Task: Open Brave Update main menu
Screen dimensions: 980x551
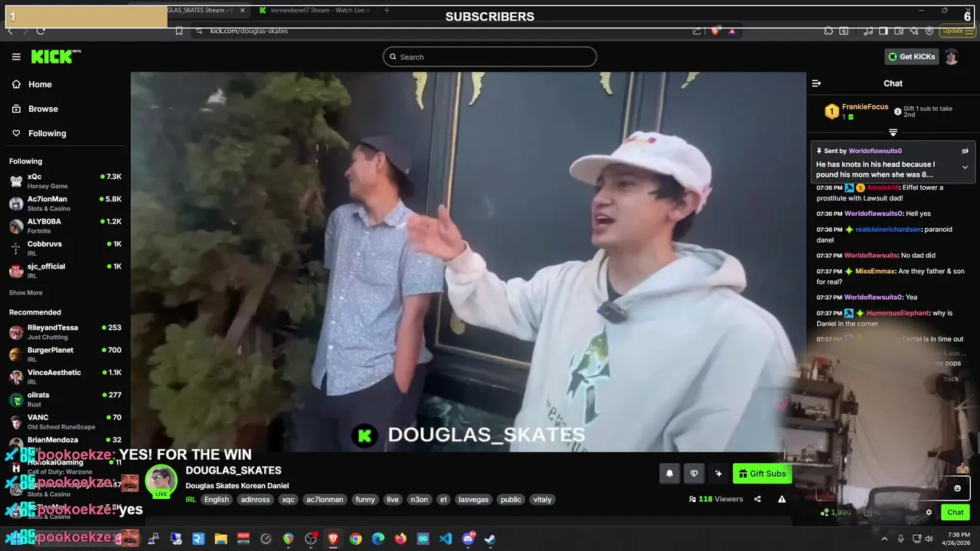Action: (958, 31)
